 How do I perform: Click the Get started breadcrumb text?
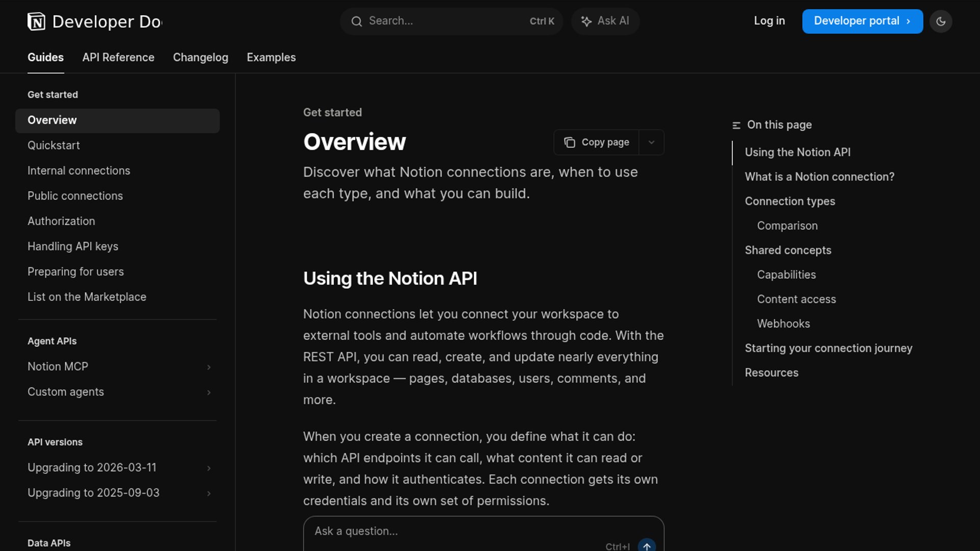tap(332, 113)
